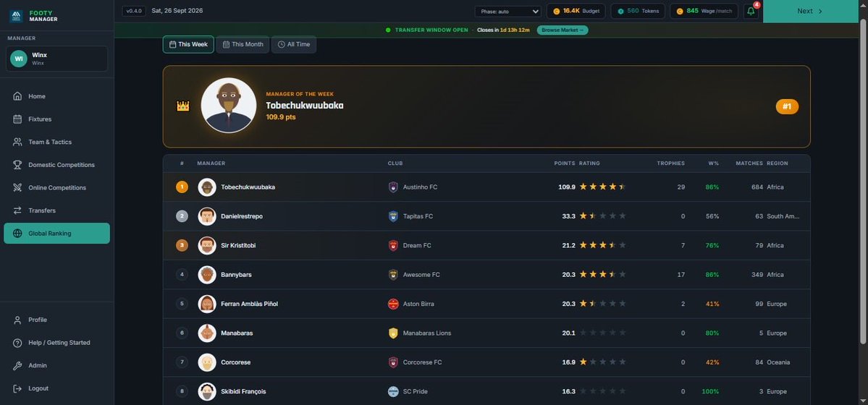Click Bannybars' avatar
Image resolution: width=868 pixels, height=405 pixels.
[x=207, y=274]
